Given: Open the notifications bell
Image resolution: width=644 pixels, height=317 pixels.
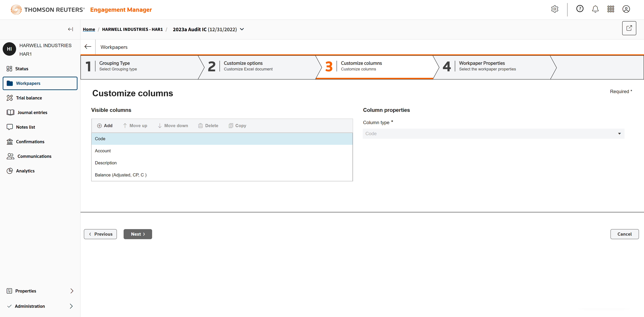Looking at the screenshot, I should click(x=595, y=9).
